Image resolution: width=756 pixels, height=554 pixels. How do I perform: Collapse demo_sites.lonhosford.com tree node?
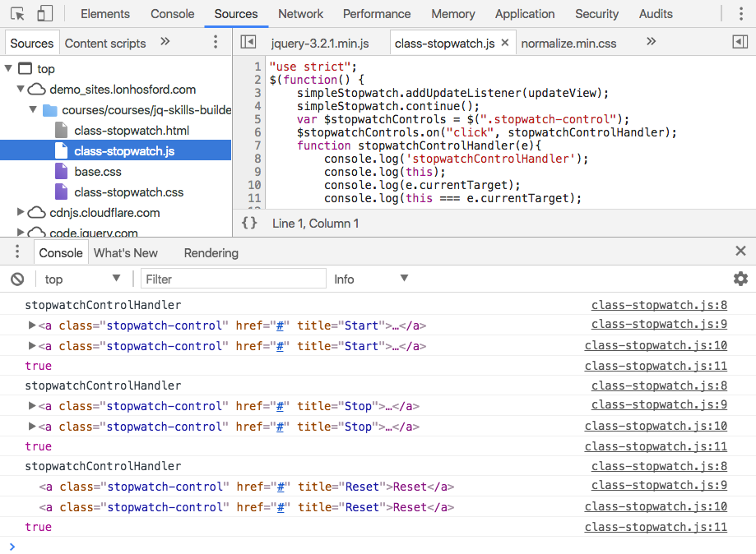pos(21,89)
